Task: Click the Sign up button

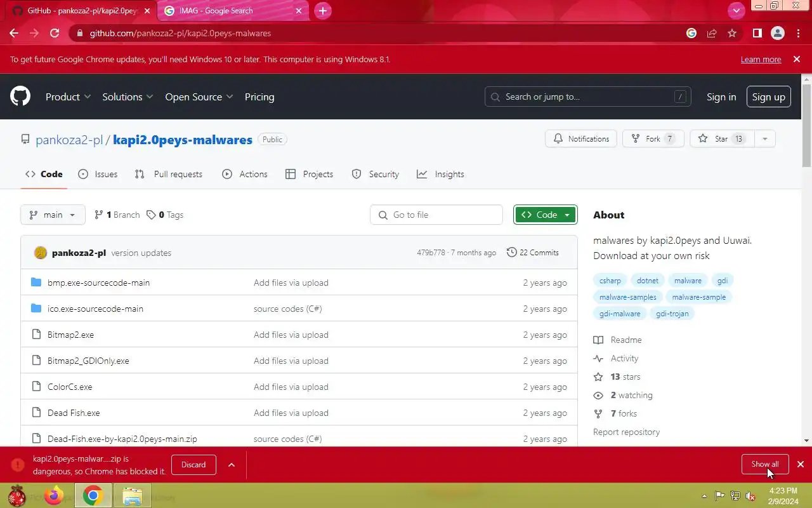Action: click(x=768, y=97)
